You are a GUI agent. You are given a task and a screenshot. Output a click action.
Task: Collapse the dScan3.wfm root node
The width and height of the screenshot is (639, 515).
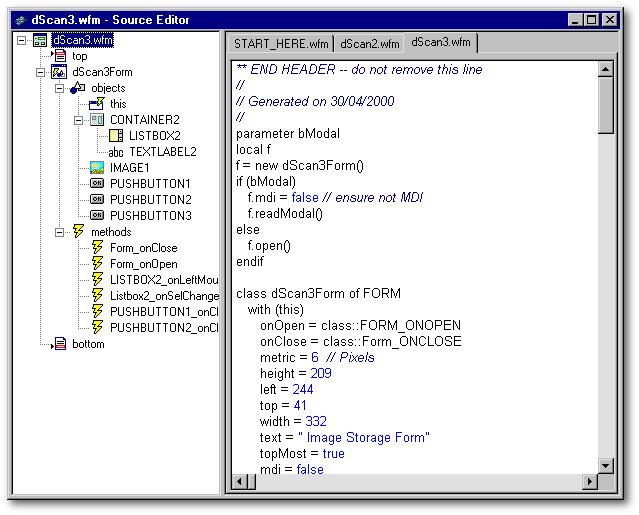click(x=22, y=41)
